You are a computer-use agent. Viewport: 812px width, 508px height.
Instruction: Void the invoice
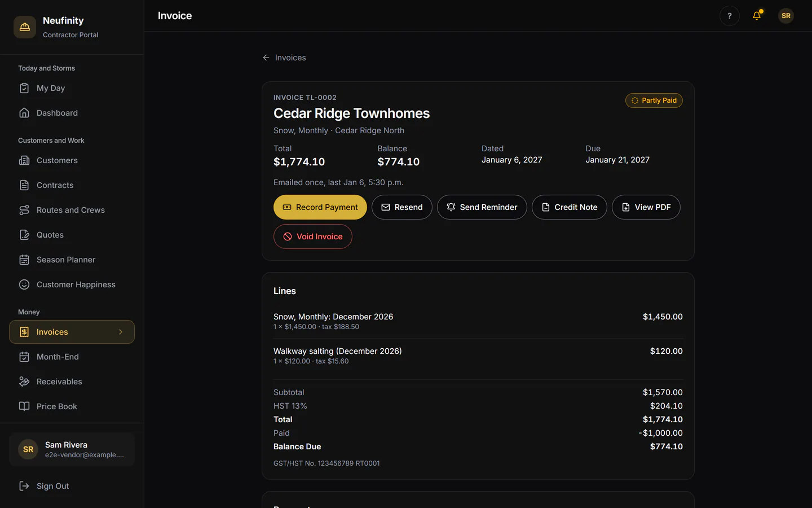[x=313, y=237]
